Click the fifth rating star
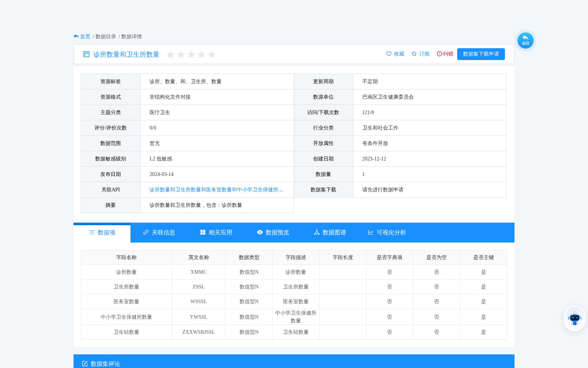 [x=212, y=54]
